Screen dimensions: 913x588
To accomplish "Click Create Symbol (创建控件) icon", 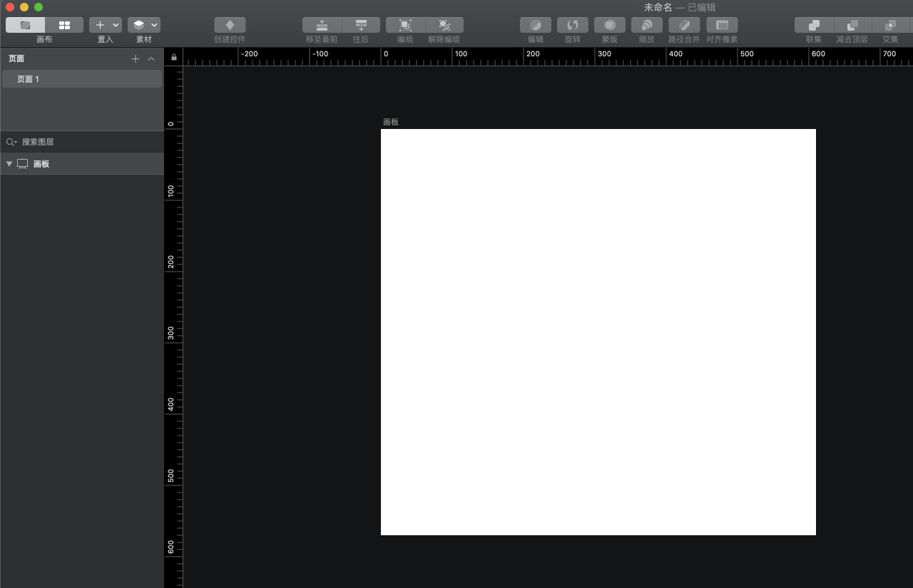I will (x=230, y=25).
